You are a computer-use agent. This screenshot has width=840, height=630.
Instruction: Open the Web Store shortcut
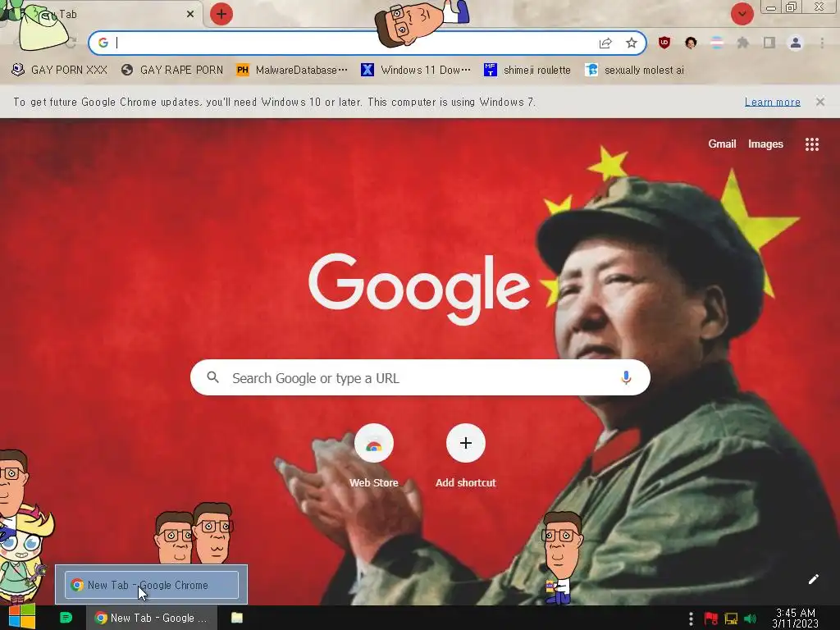click(x=374, y=455)
